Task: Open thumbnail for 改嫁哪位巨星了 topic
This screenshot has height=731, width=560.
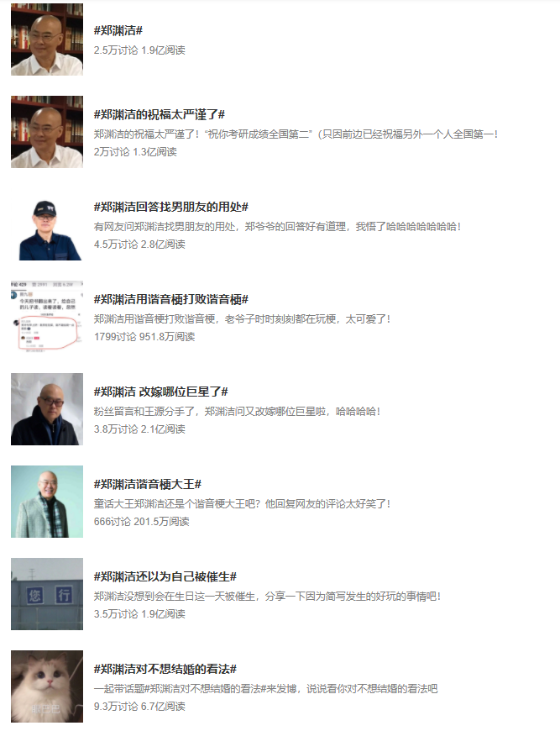Action: [x=47, y=409]
